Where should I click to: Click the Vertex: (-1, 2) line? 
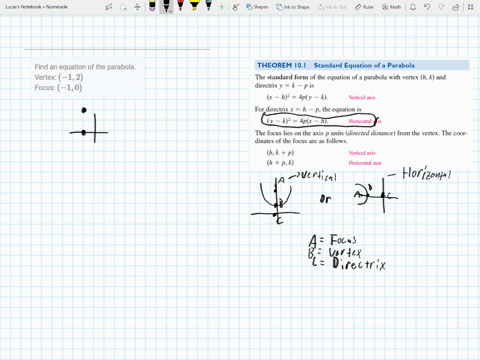click(59, 77)
